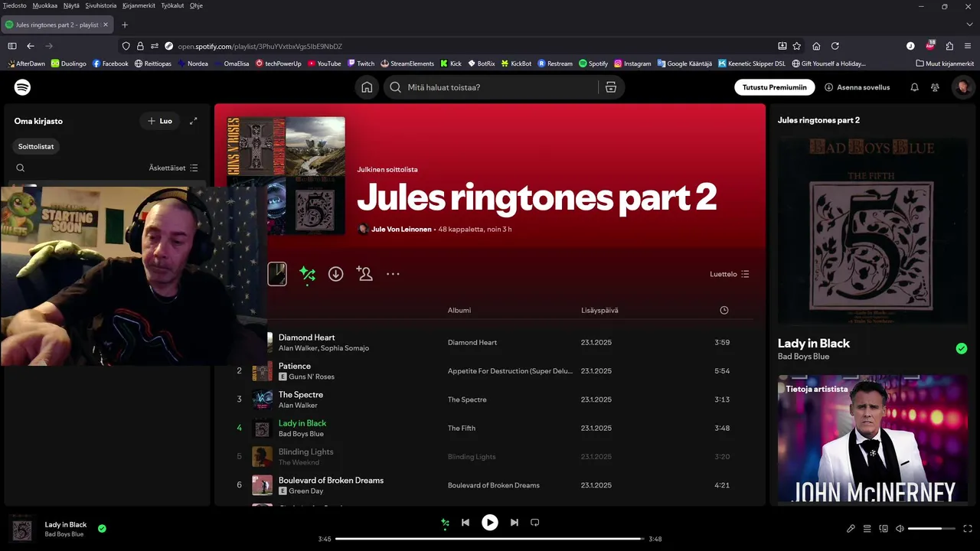The height and width of the screenshot is (551, 980).
Task: Open the browser hamburger application menu
Action: [969, 46]
